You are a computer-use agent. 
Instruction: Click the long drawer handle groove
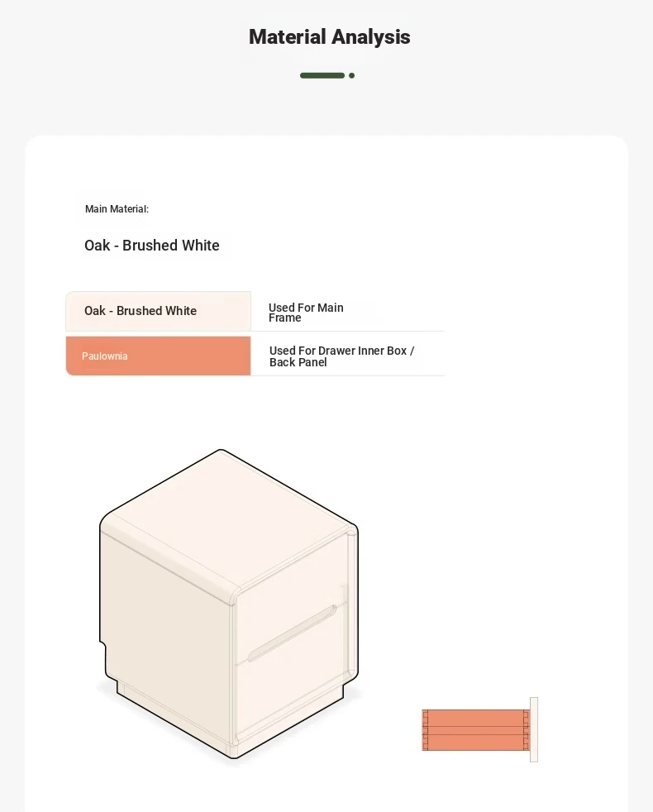(292, 634)
